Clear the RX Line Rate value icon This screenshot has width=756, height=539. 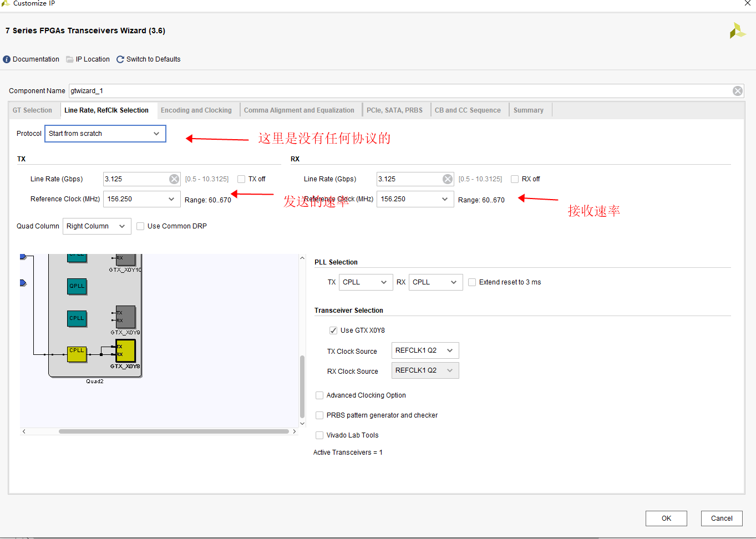[448, 179]
